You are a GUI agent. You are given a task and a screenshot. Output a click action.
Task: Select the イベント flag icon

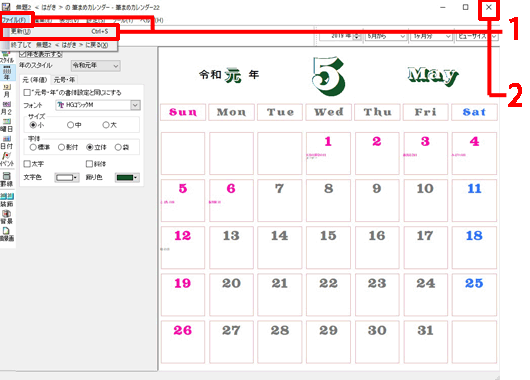[x=7, y=160]
